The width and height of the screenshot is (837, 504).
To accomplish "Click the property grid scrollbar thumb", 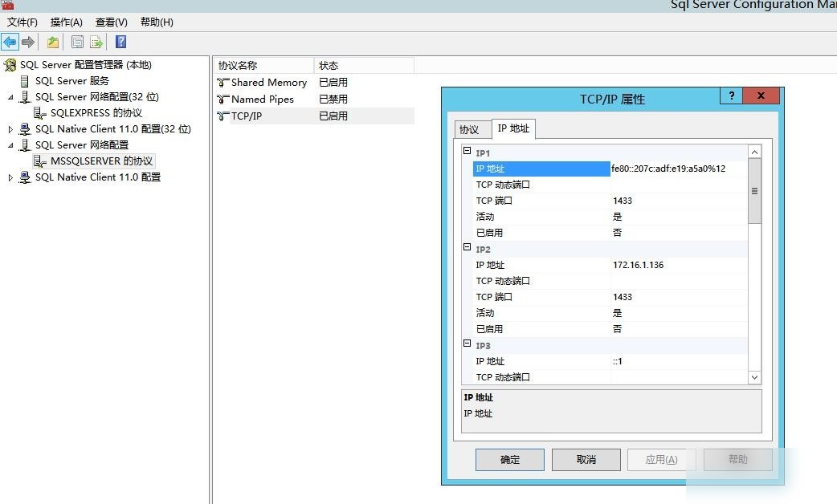I will click(754, 191).
